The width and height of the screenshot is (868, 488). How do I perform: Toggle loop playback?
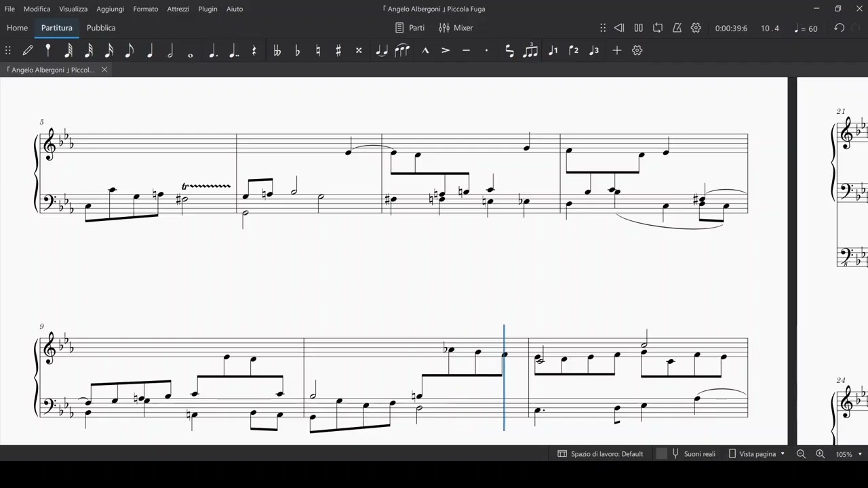[x=658, y=28]
